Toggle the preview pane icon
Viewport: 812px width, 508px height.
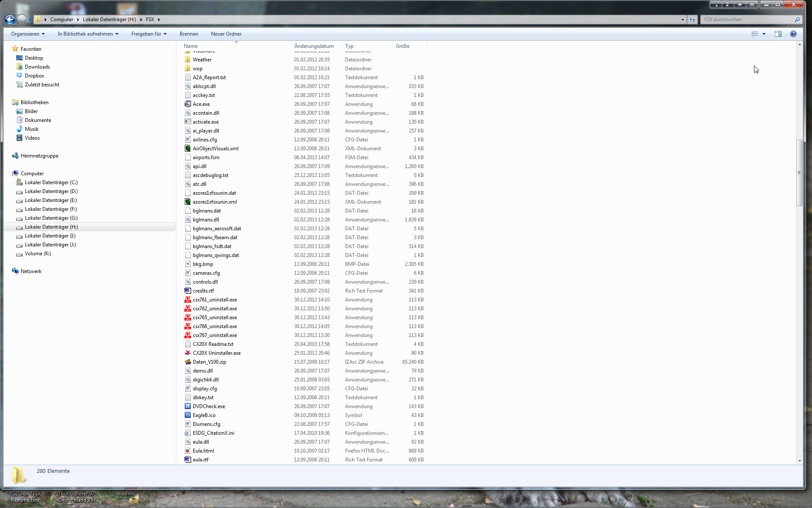coord(778,34)
